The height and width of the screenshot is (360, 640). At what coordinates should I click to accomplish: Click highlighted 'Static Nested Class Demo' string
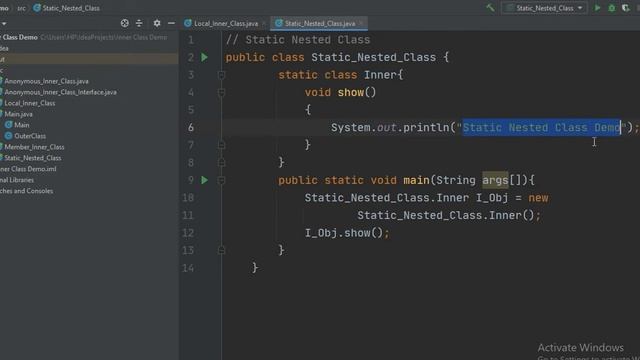[x=541, y=127]
